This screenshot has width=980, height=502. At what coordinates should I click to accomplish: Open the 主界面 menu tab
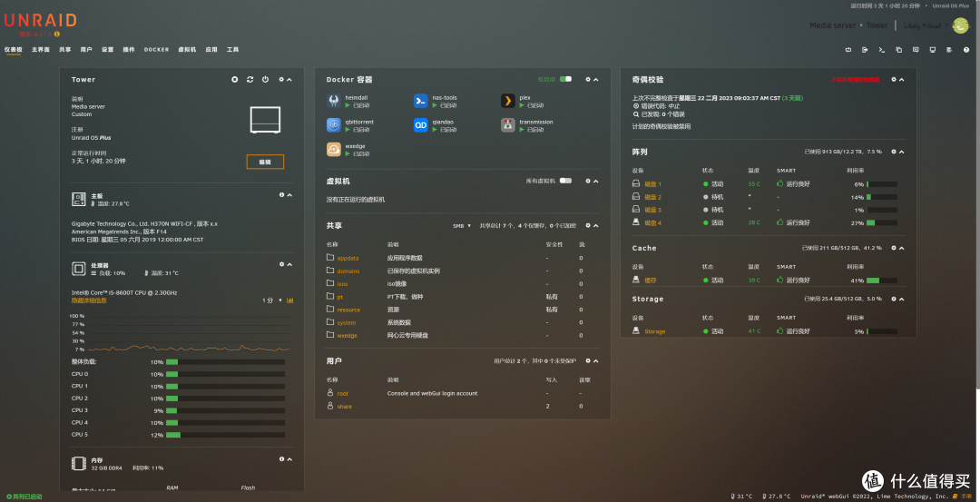coord(41,49)
